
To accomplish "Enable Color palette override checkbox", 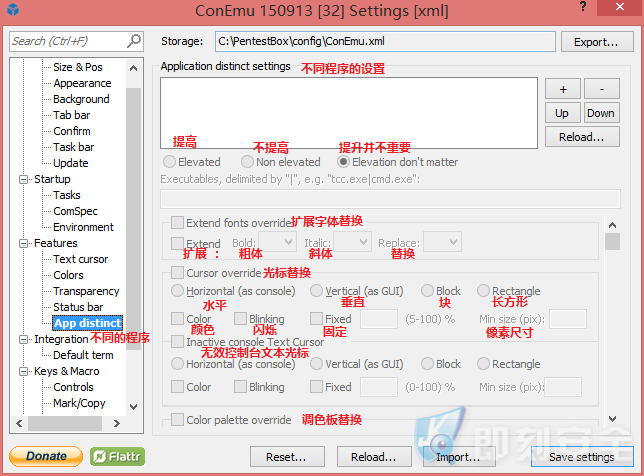I will click(177, 420).
